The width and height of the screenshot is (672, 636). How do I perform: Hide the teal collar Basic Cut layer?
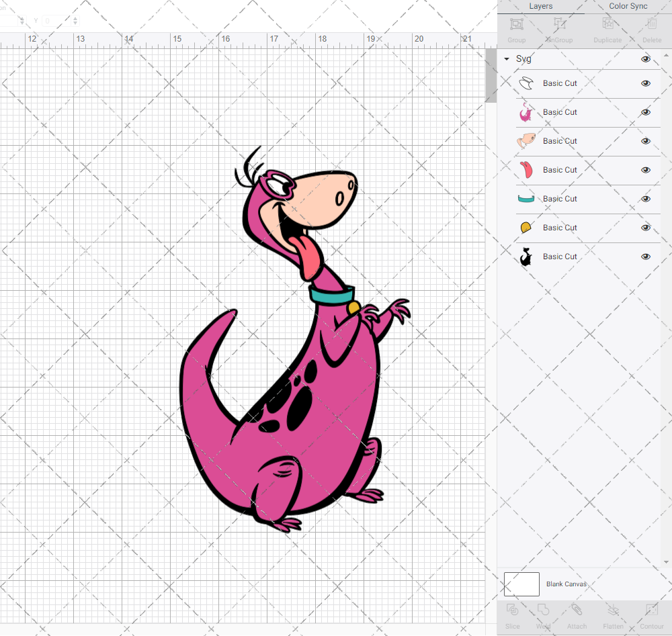pos(646,199)
